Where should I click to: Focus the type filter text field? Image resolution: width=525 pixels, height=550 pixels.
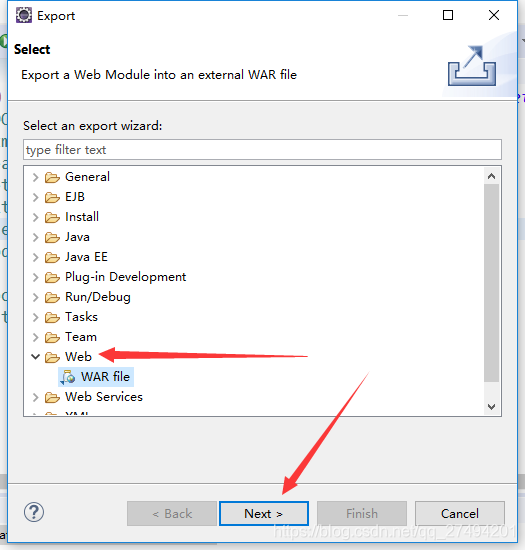pos(262,150)
